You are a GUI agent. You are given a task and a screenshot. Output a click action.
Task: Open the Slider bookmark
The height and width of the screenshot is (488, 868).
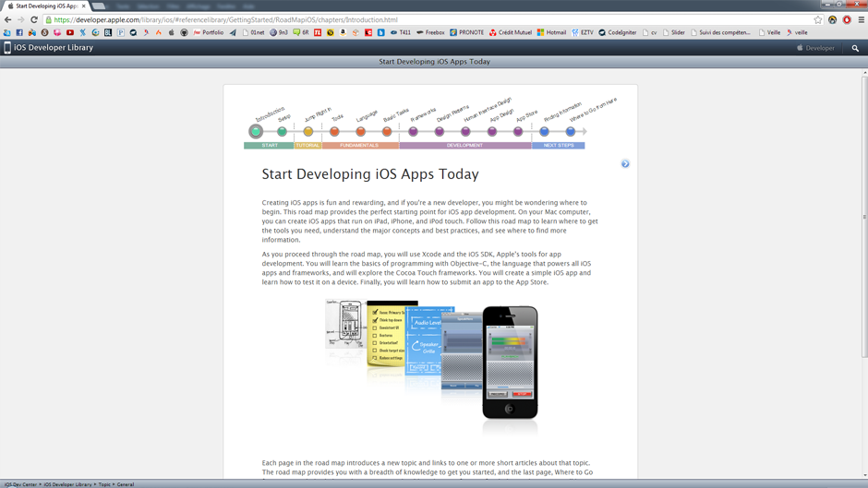[x=674, y=32]
